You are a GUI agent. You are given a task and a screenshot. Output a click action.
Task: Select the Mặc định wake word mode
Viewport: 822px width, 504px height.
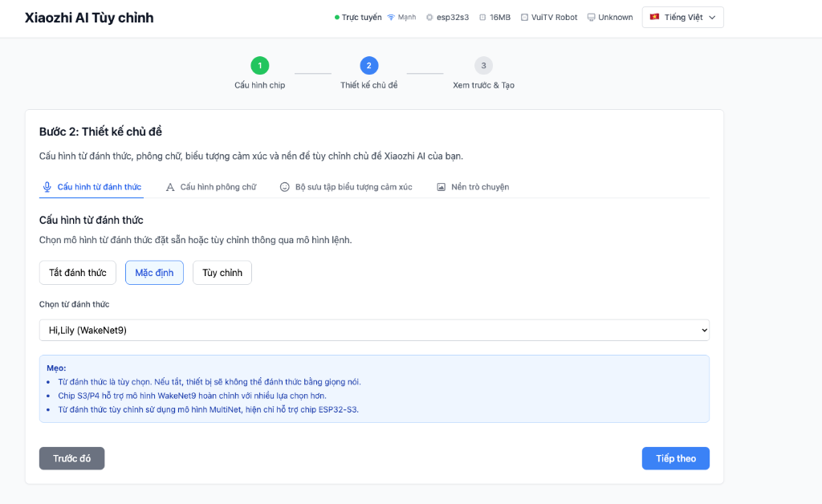154,273
